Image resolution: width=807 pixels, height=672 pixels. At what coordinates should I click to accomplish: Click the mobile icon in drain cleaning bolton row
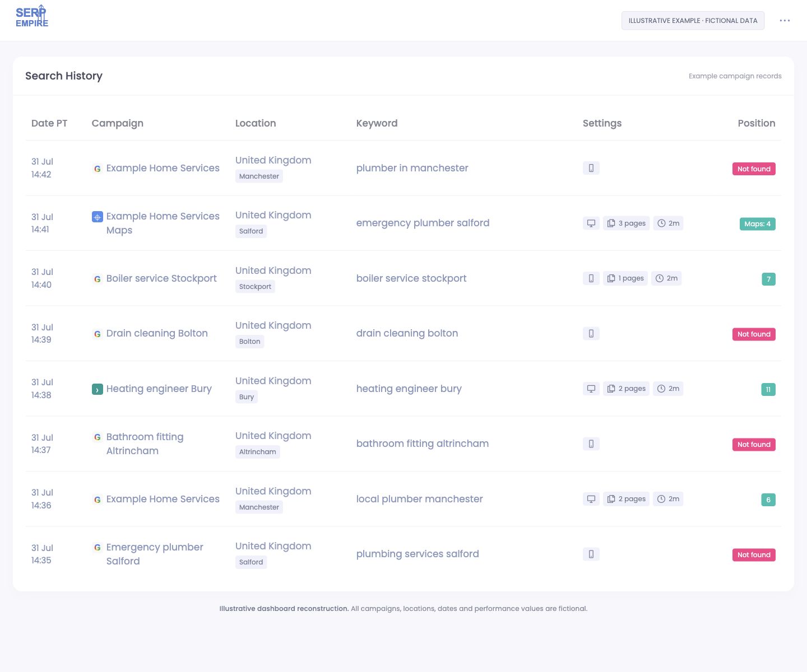[x=591, y=333]
